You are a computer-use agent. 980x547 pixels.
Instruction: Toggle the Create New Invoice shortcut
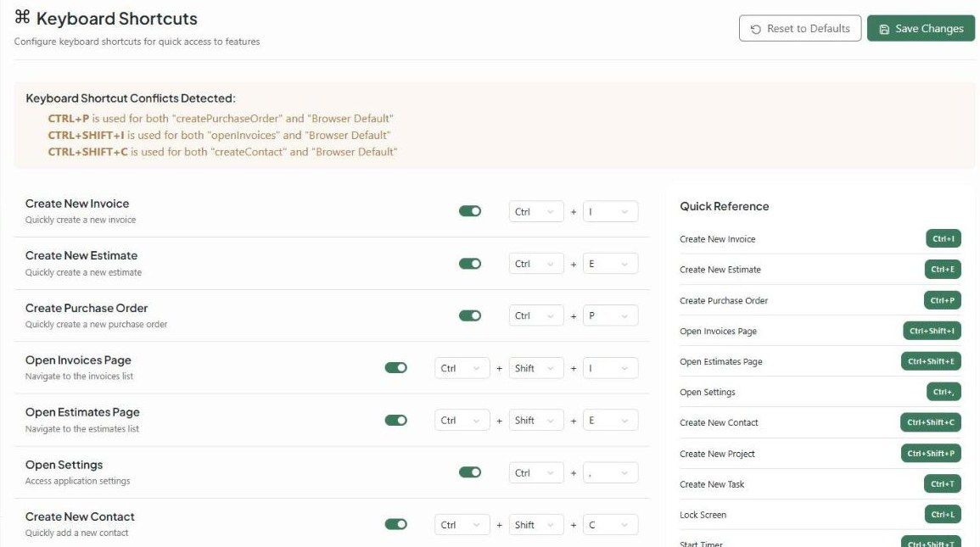(x=470, y=211)
